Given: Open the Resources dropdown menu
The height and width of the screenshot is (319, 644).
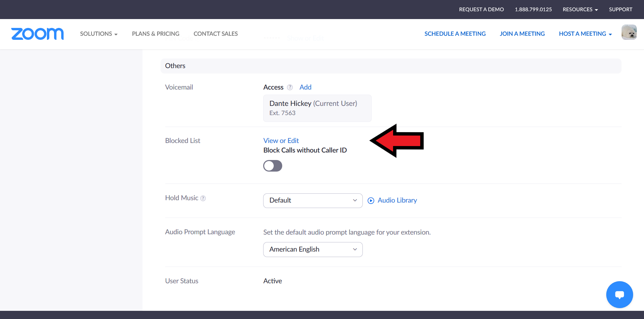Looking at the screenshot, I should (580, 10).
